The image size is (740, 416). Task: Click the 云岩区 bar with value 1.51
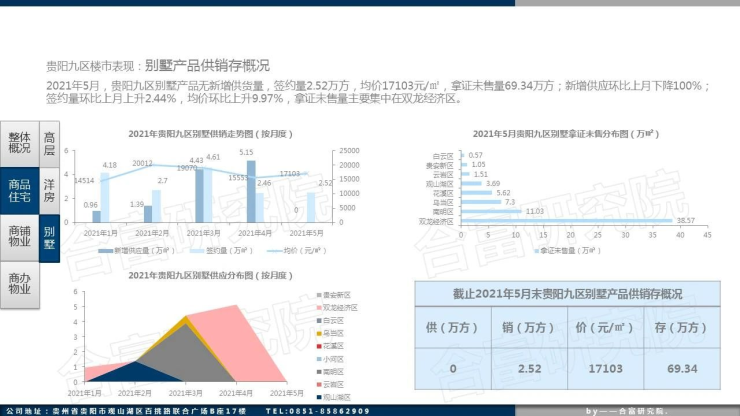[x=465, y=174]
